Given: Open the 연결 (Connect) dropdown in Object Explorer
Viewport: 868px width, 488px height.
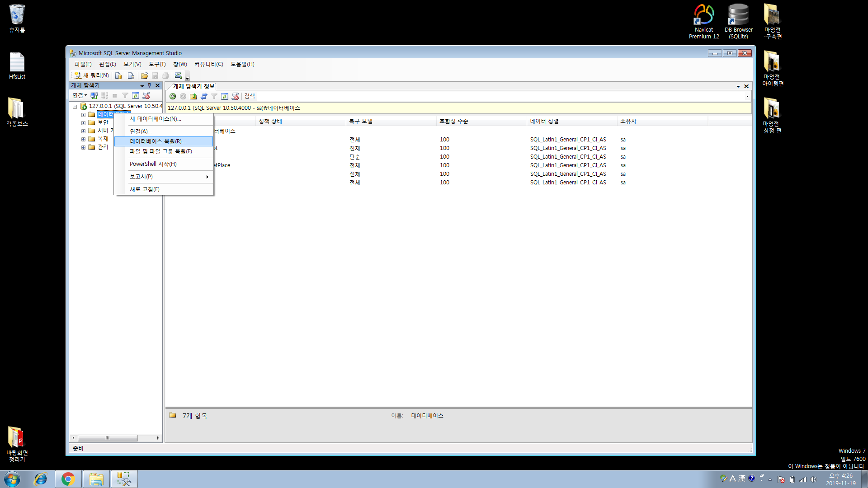Looking at the screenshot, I should 80,95.
